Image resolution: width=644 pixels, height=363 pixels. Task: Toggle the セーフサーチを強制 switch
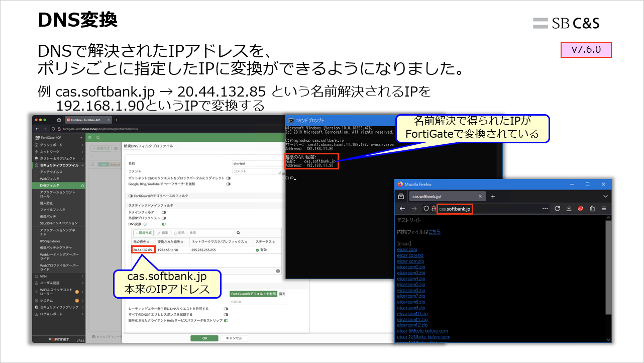229,184
